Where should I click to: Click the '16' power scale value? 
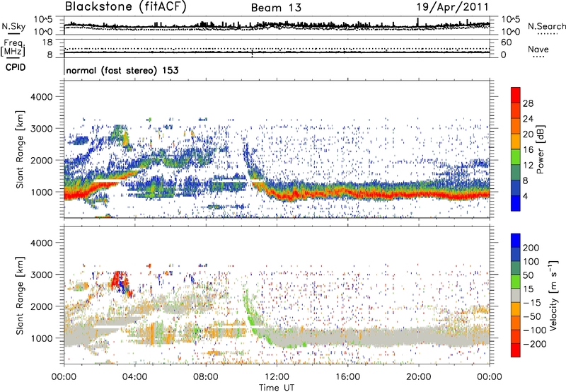pyautogui.click(x=528, y=150)
